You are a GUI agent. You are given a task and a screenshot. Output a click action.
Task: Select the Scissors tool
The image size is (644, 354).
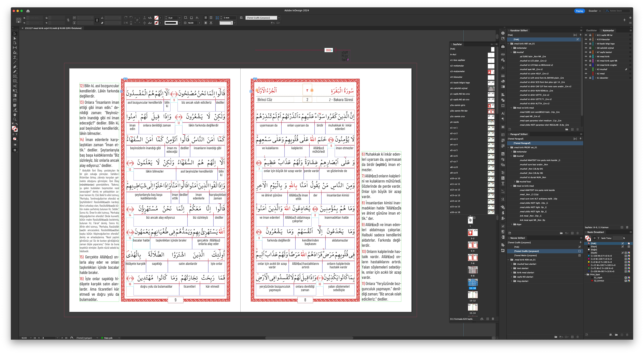coord(15,86)
